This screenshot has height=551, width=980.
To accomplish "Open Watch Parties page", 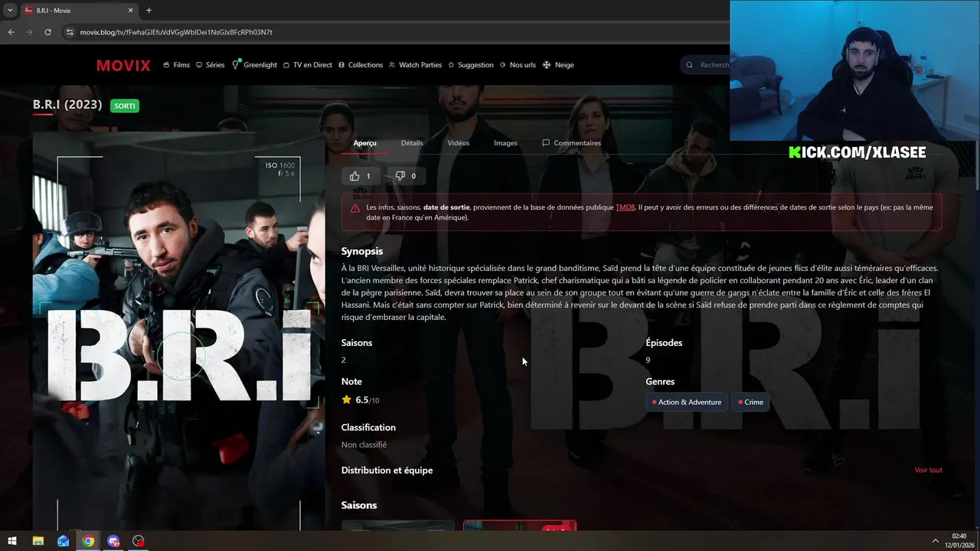I will click(415, 65).
